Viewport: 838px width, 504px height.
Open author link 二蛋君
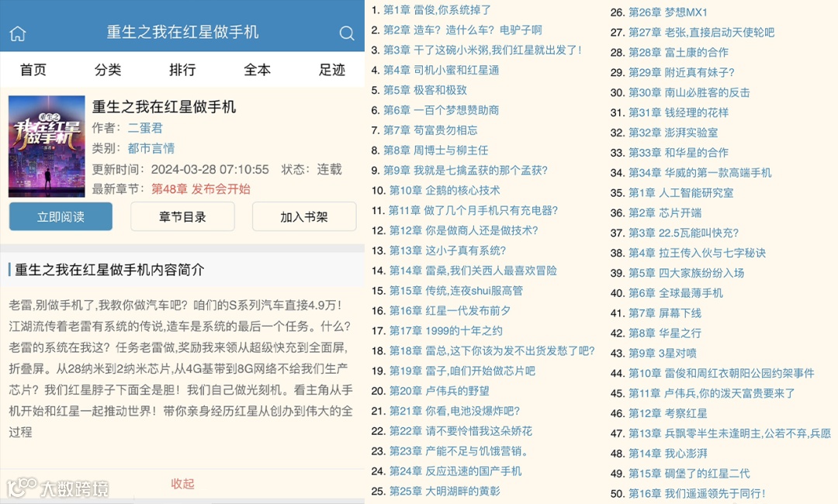pyautogui.click(x=145, y=128)
